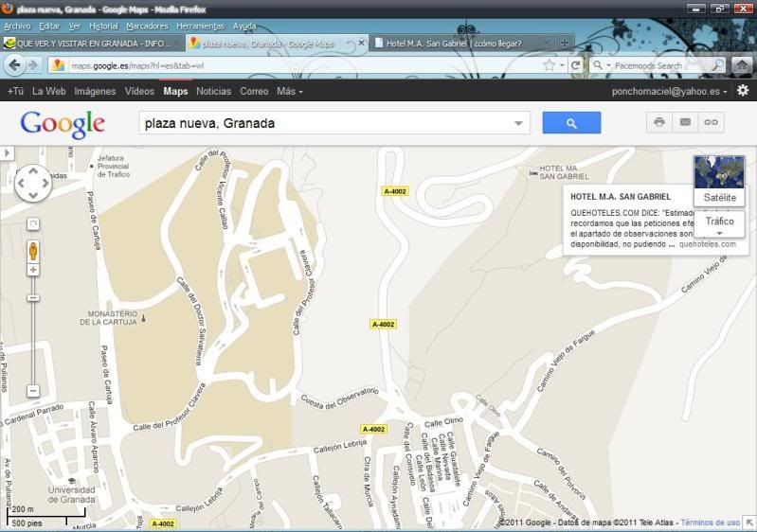Bookmark this page with the star icon
This screenshot has height=532, width=757.
(x=549, y=65)
